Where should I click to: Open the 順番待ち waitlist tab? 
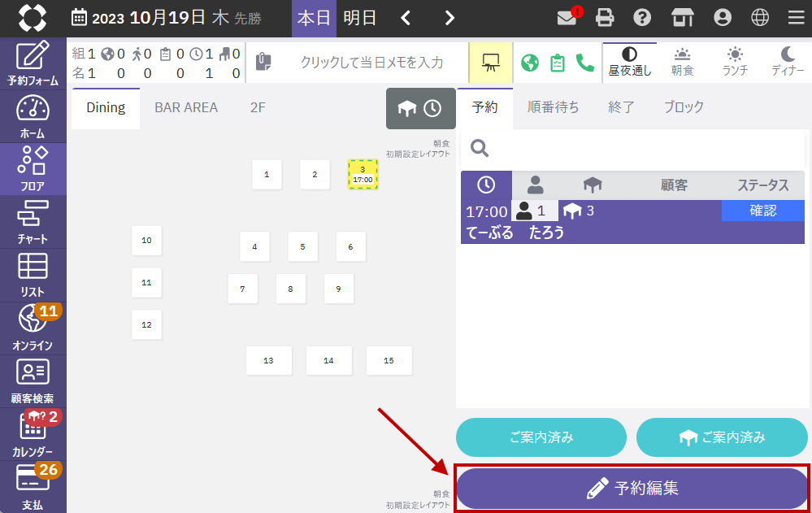click(x=553, y=107)
